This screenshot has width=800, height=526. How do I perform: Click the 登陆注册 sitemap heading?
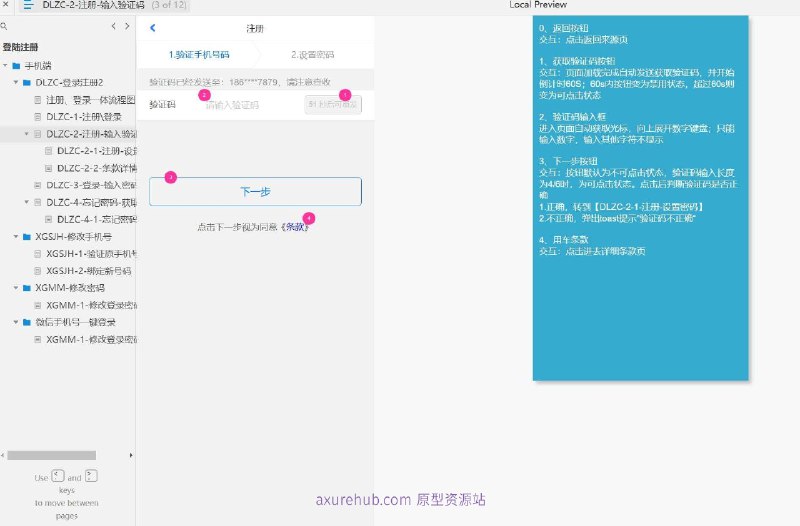20,47
